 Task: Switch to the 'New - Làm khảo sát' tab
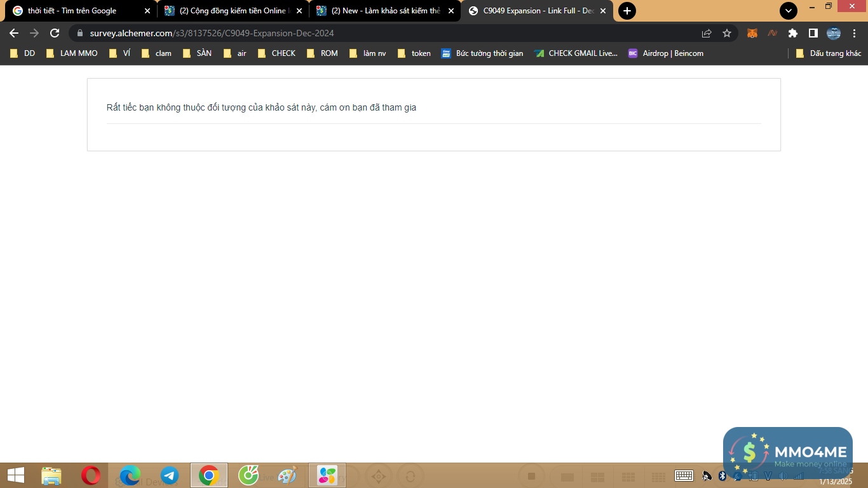tap(385, 11)
